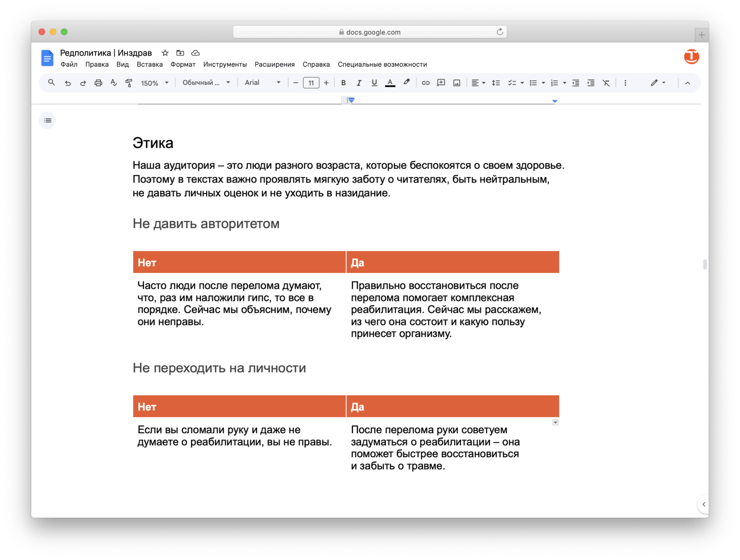Screen dimensions: 740x560
Task: Toggle bold formatting
Action: point(343,83)
